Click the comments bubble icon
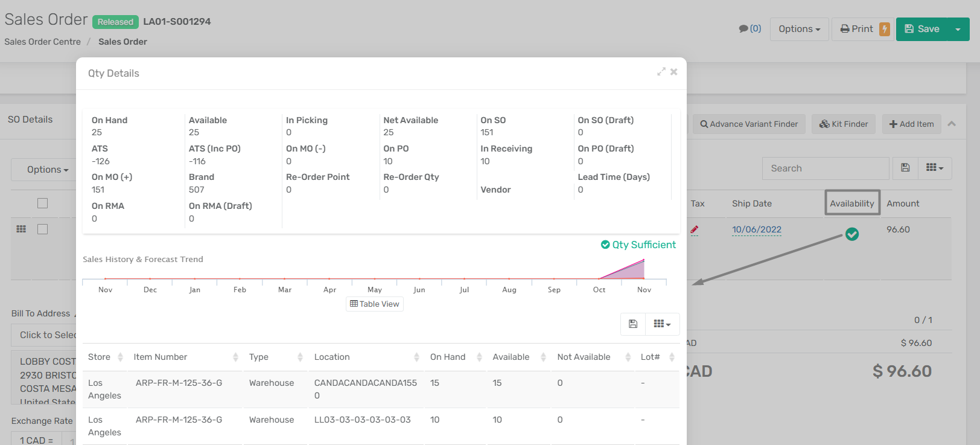The height and width of the screenshot is (445, 980). pos(743,28)
